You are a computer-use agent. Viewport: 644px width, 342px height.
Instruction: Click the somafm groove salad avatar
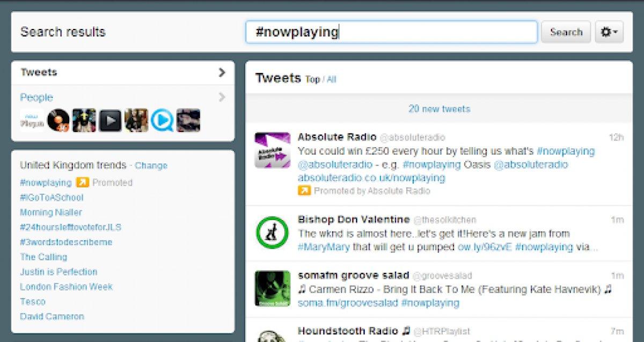pos(272,288)
